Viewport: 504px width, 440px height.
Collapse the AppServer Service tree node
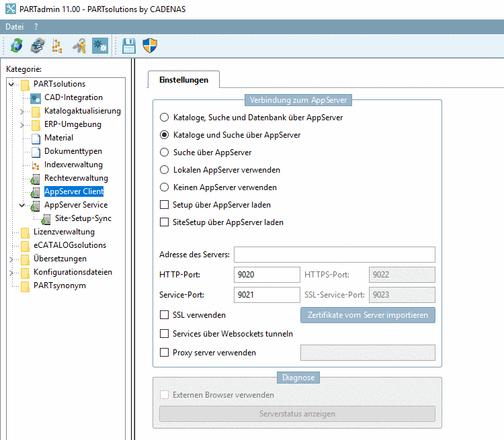(22, 205)
